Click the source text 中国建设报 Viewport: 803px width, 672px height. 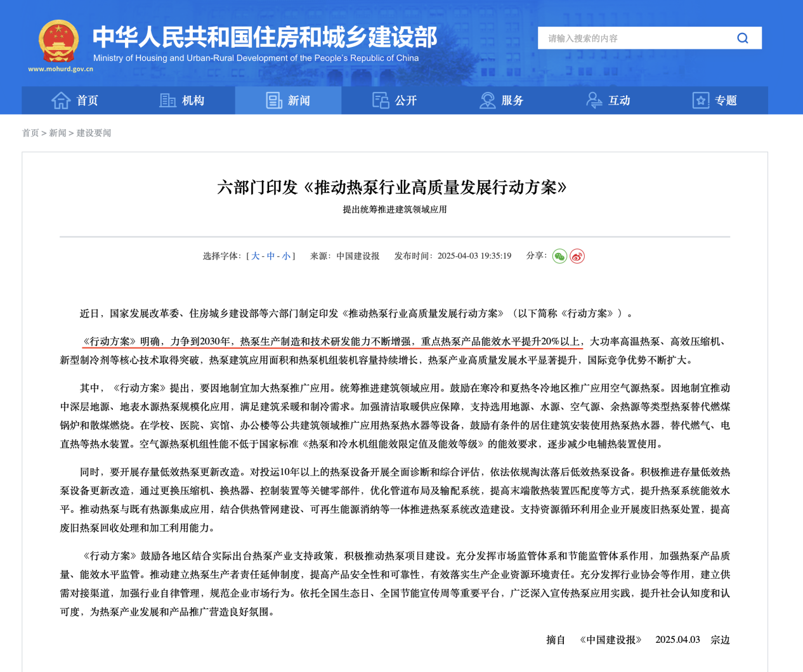pos(358,256)
